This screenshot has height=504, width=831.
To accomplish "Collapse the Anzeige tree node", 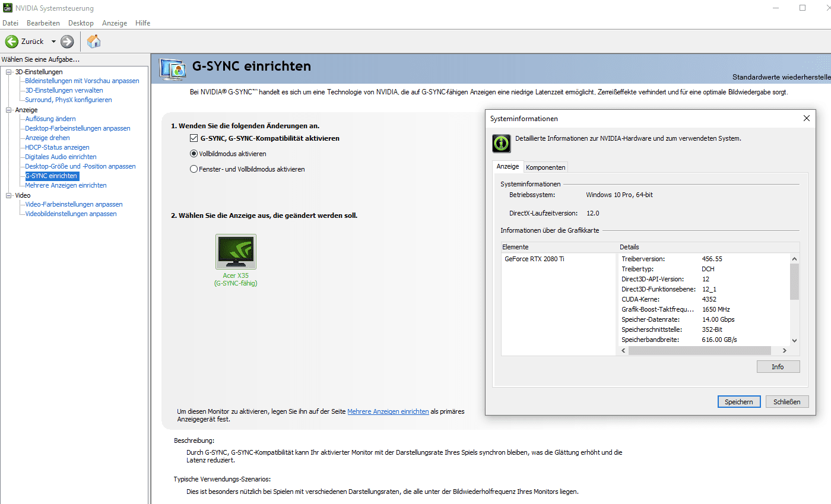I will 9,110.
